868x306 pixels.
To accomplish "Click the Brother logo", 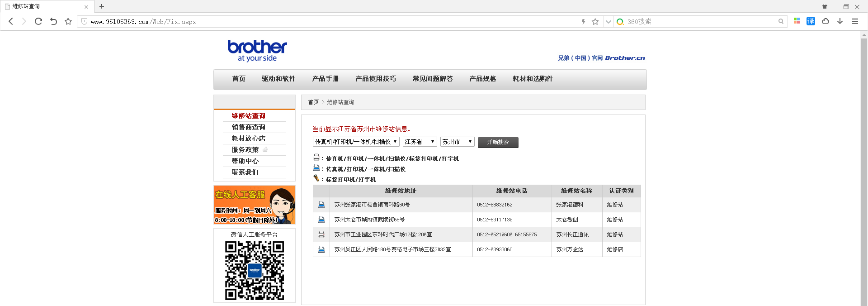I will pos(257,51).
